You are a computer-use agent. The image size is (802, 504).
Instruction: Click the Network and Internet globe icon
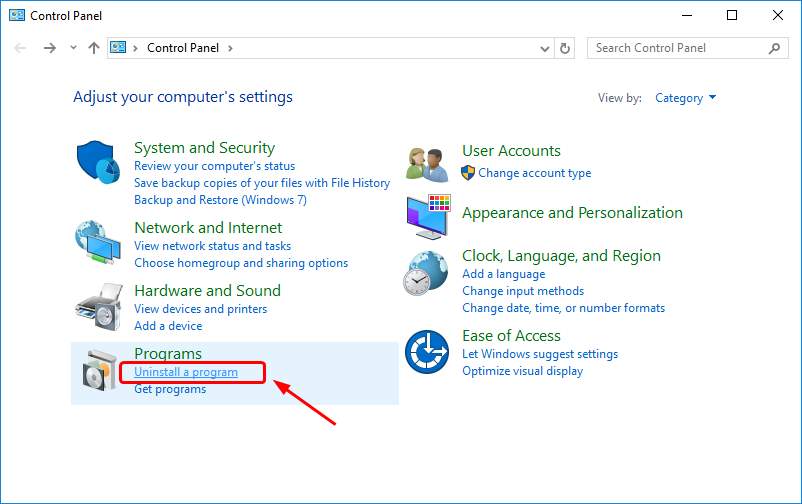click(98, 243)
